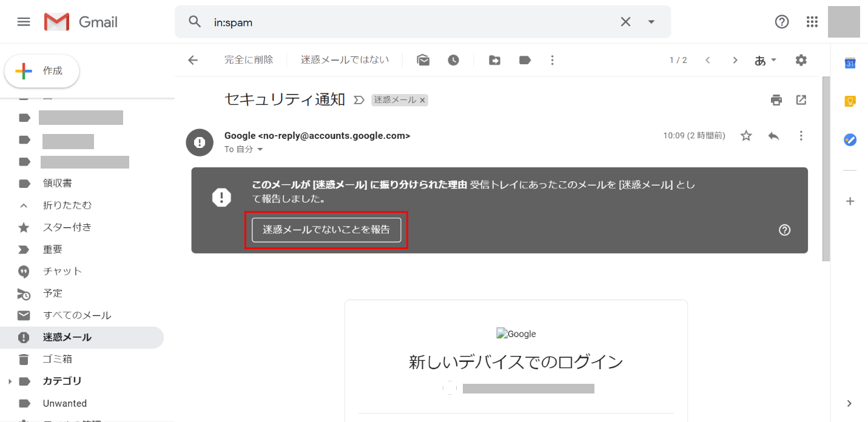Toggle the main menu hamburger
The width and height of the screenshot is (868, 422).
pyautogui.click(x=24, y=22)
